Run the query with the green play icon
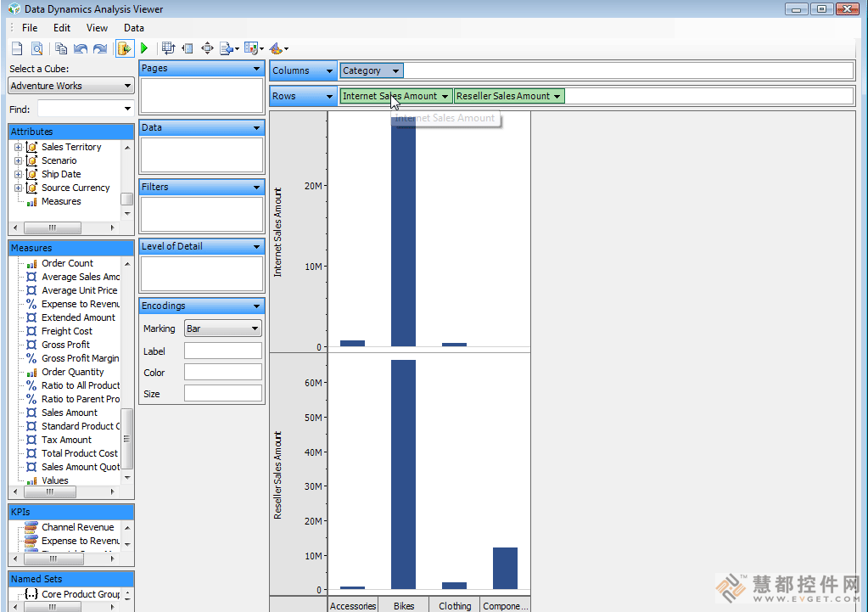 (144, 48)
